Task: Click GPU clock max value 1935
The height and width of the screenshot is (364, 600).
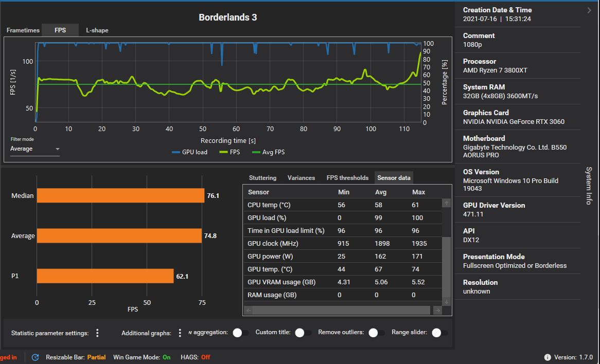Action: tap(419, 244)
